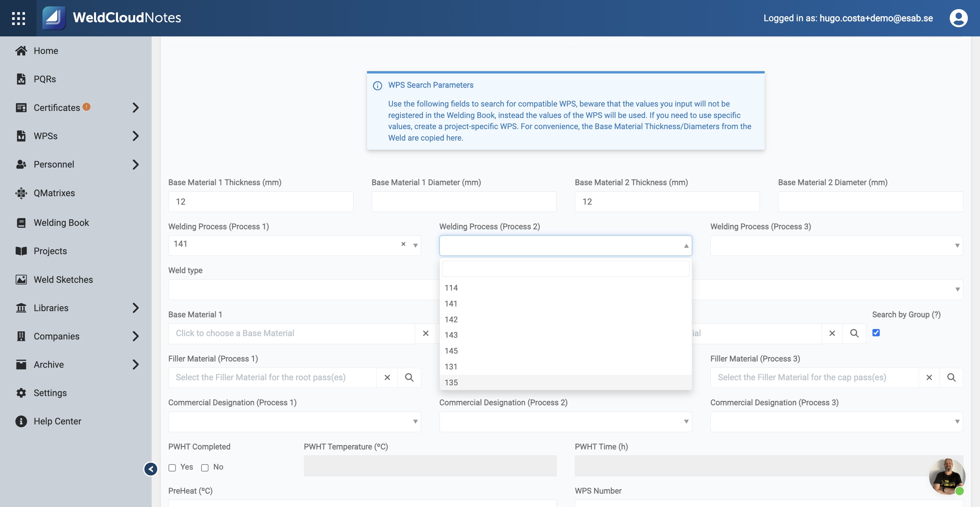
Task: Open the Welding Process (Process 3) dropdown
Action: tap(836, 245)
